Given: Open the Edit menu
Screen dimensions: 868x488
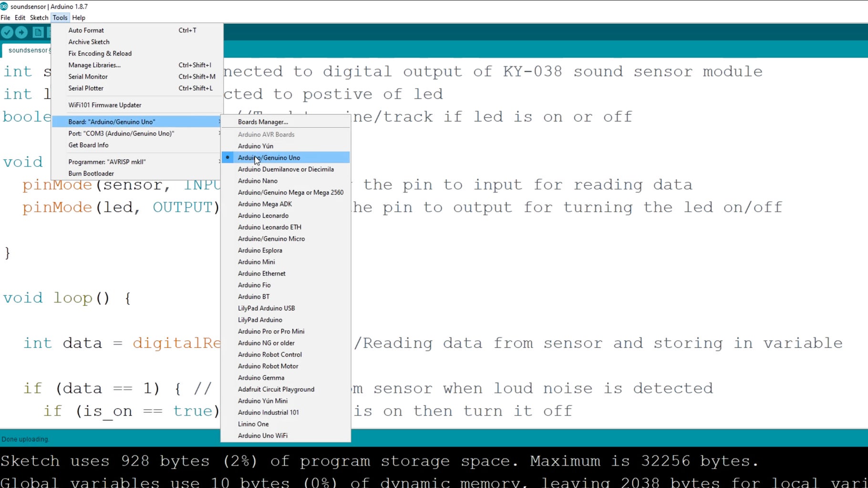Looking at the screenshot, I should coord(20,18).
